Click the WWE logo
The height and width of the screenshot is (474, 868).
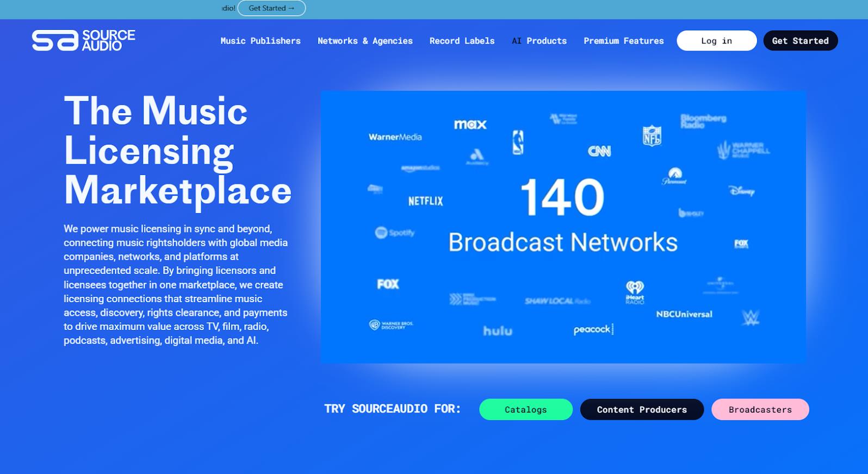[751, 317]
